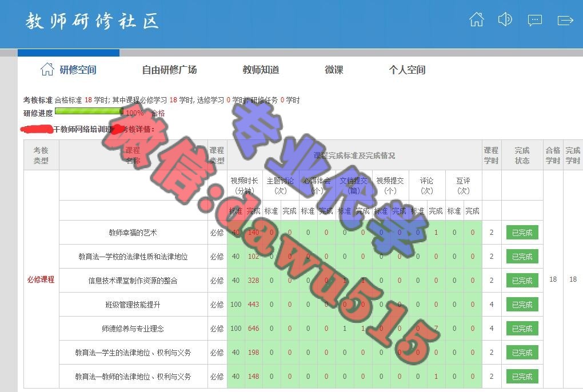The height and width of the screenshot is (392, 583).
Task: Open the 个人空间 tab
Action: click(407, 70)
